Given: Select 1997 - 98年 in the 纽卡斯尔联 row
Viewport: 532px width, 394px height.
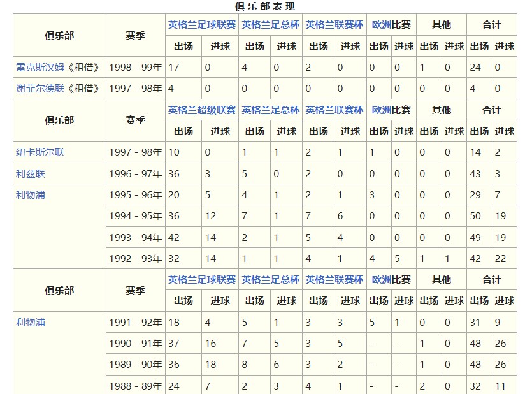Looking at the screenshot, I should click(x=136, y=152).
